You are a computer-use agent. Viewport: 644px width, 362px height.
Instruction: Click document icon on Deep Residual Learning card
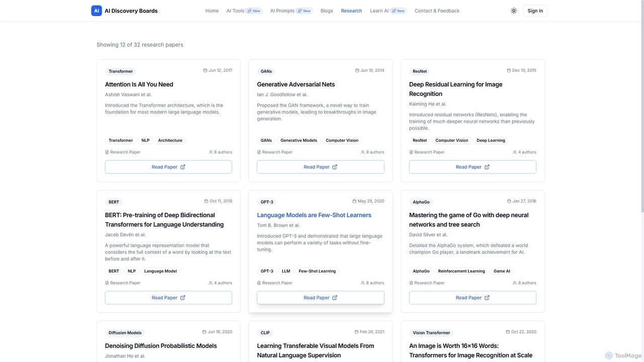pyautogui.click(x=411, y=152)
